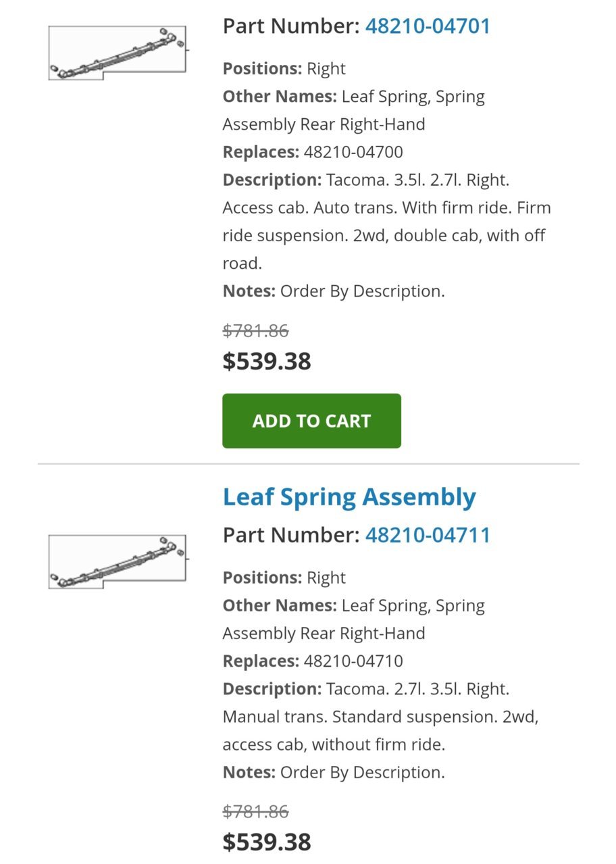616x864 pixels.
Task: Add part 48210-04701 to cart
Action: click(x=311, y=421)
